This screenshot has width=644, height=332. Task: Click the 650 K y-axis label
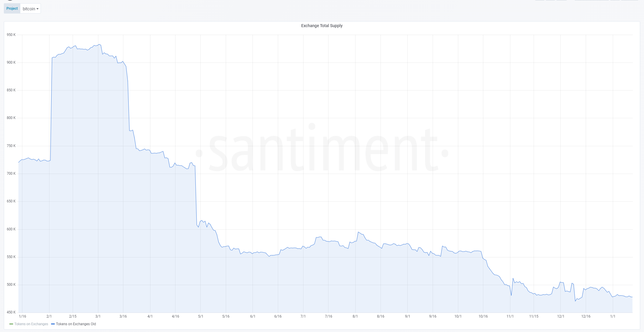11,201
